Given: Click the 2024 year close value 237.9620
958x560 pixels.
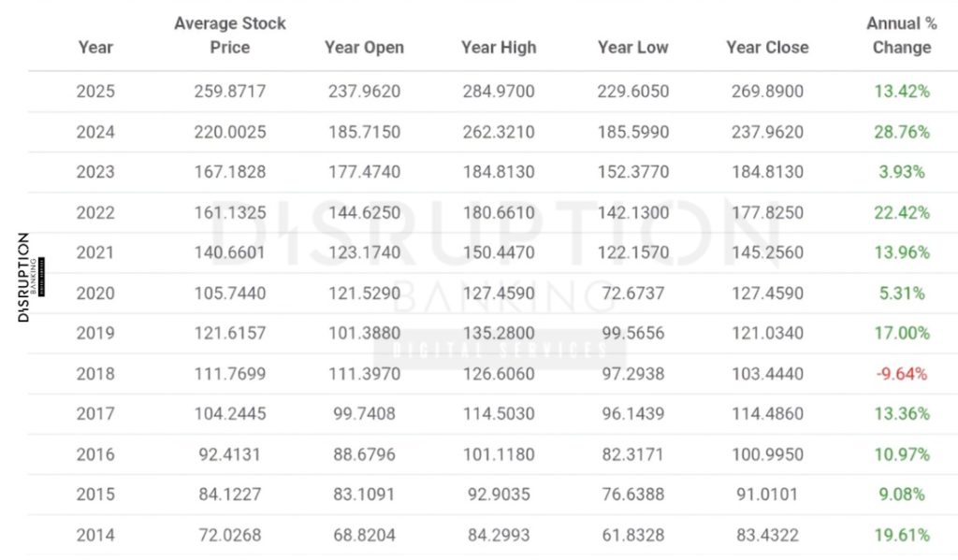Looking at the screenshot, I should 767,132.
